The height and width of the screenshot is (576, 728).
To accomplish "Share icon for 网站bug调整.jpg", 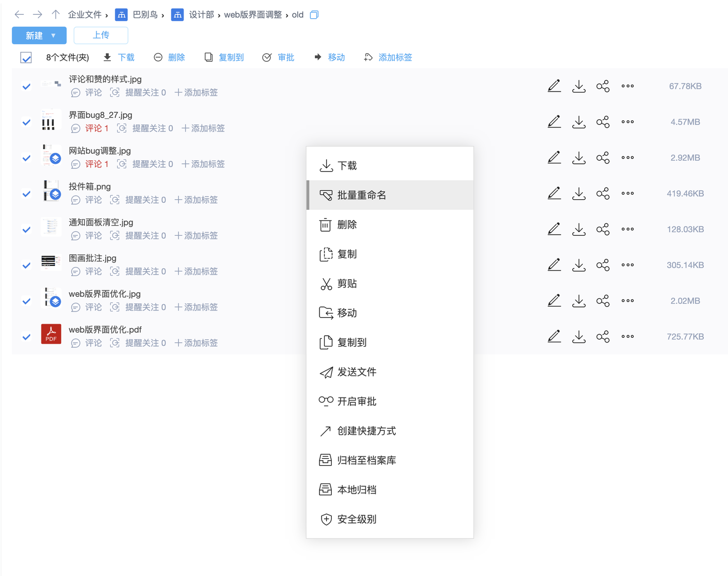I will [x=603, y=158].
